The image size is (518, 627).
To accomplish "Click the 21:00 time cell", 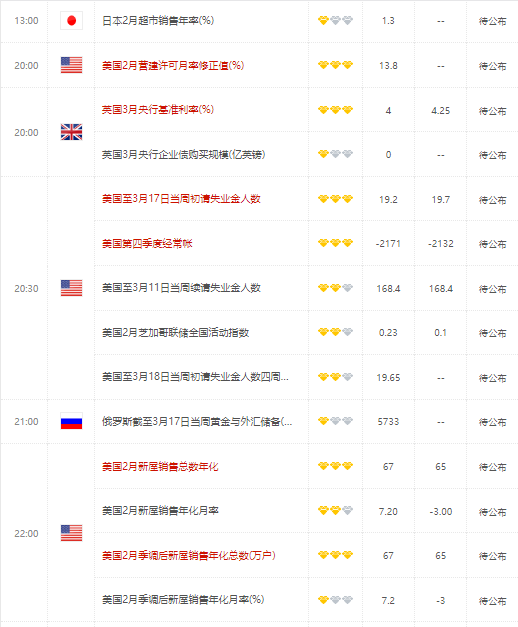I will coord(26,421).
